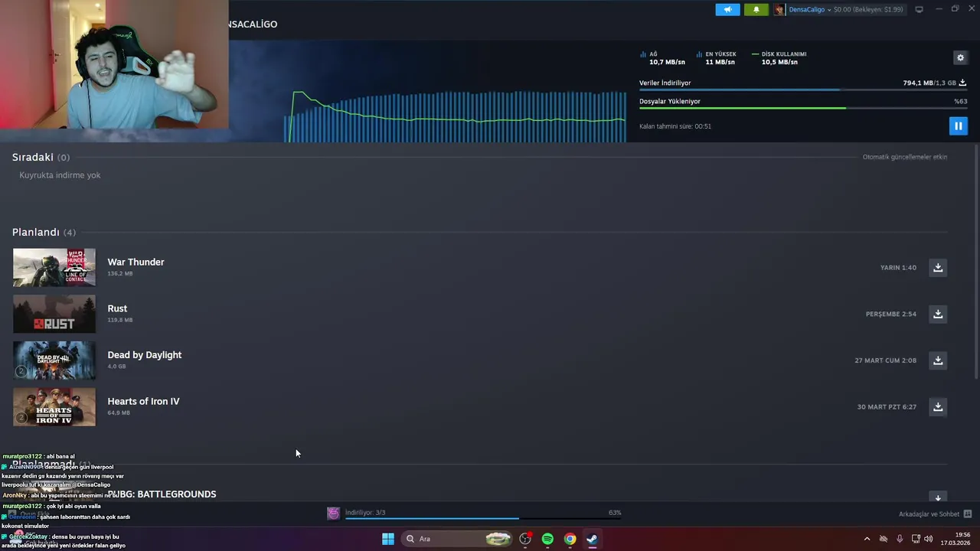Click the download icon beside 794,1 MB
980x551 pixels.
962,83
